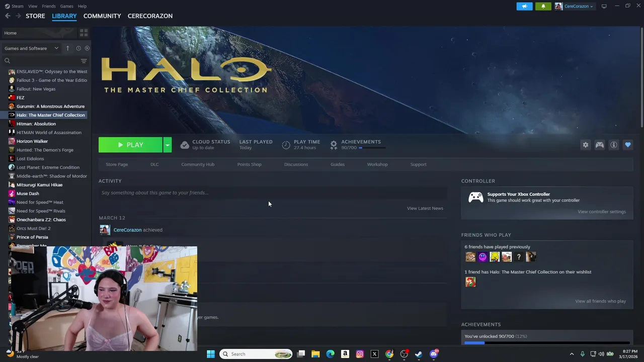Open the green notifications bell
This screenshot has height=362, width=644.
(543, 6)
